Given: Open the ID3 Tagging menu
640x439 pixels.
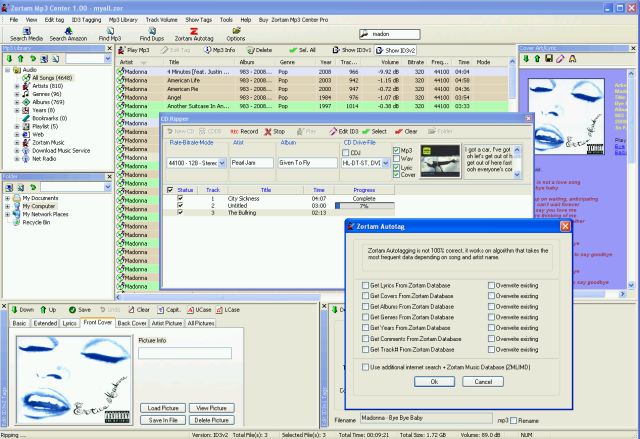Looking at the screenshot, I should pyautogui.click(x=85, y=19).
